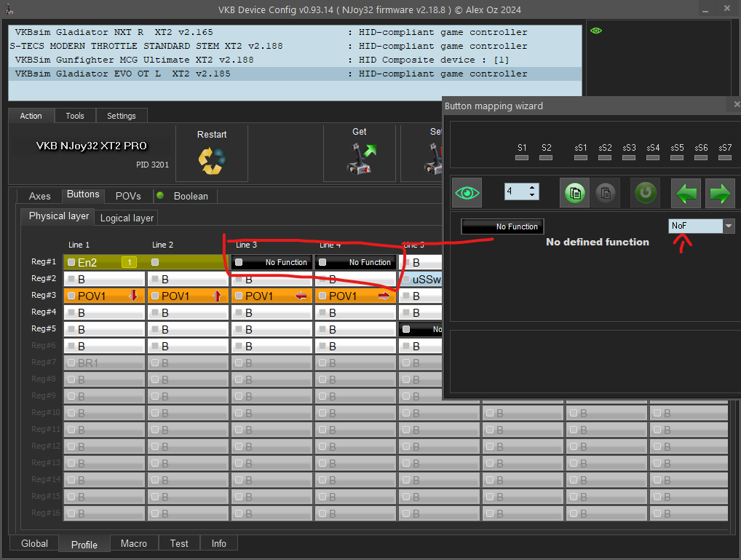Open the Macro bottom tab
741x560 pixels.
[x=134, y=543]
